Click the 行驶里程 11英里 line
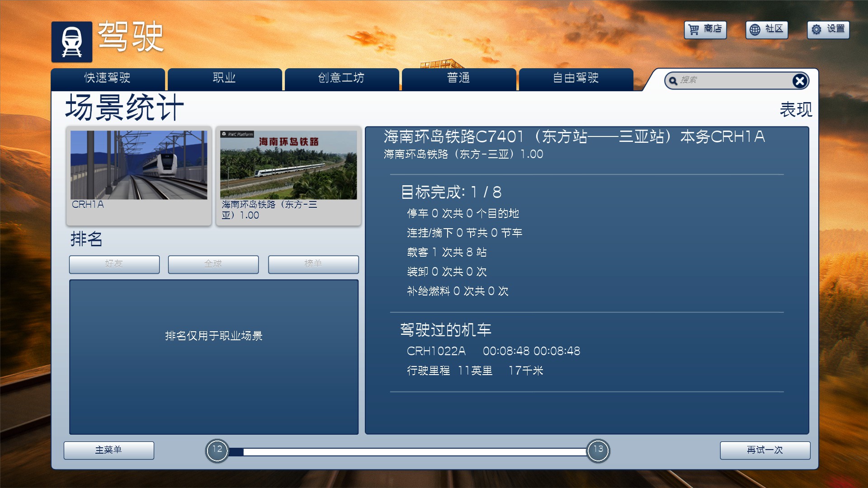The height and width of the screenshot is (488, 868). point(475,371)
